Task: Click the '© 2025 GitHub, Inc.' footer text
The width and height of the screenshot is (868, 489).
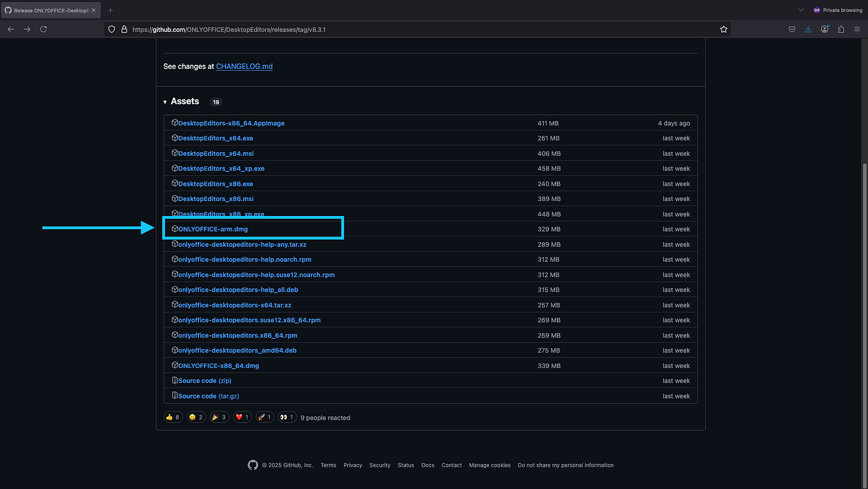Action: pyautogui.click(x=288, y=465)
